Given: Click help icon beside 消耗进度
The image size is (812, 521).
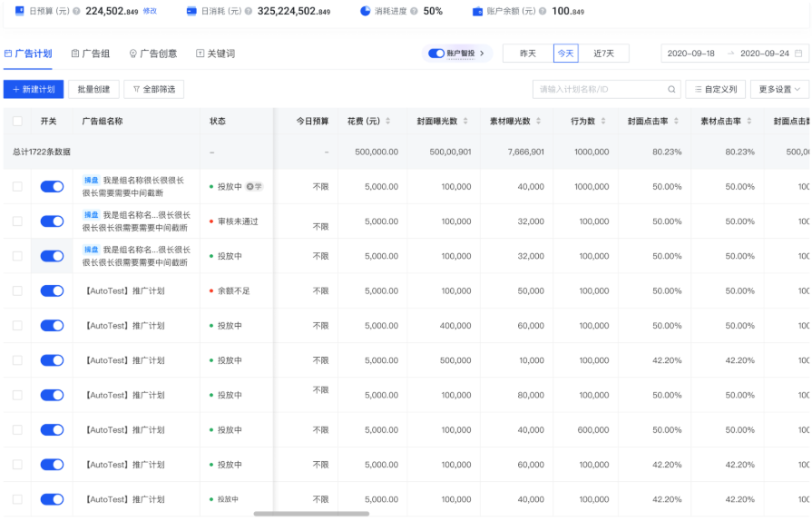Looking at the screenshot, I should coord(414,11).
